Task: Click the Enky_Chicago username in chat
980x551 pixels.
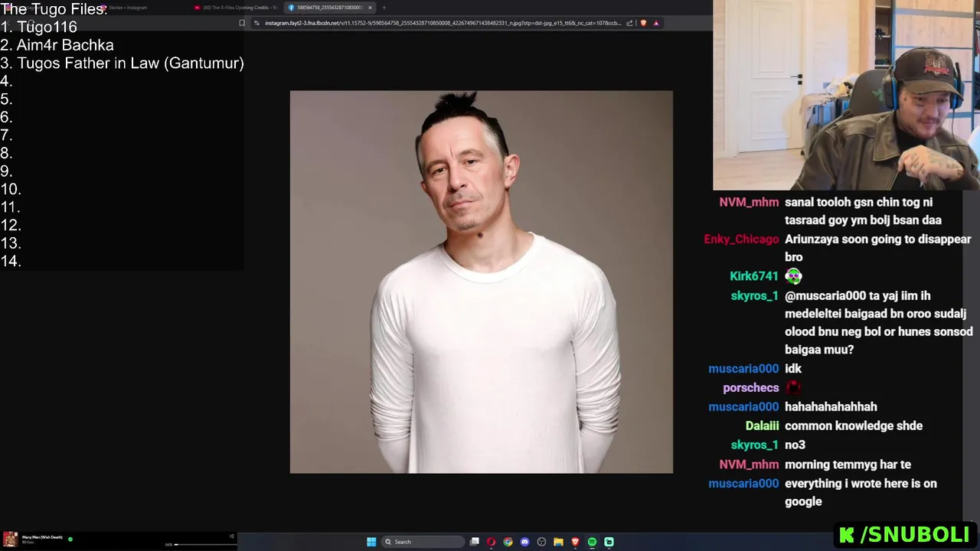Action: pos(741,240)
